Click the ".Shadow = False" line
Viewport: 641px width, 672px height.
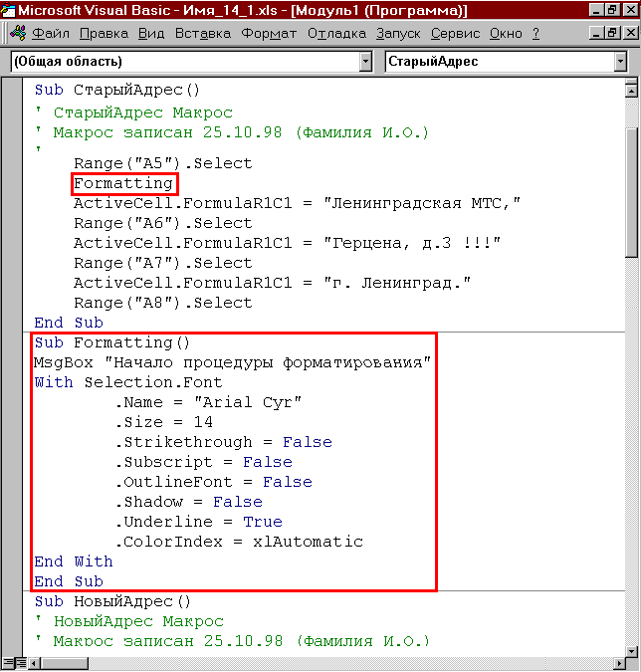188,502
